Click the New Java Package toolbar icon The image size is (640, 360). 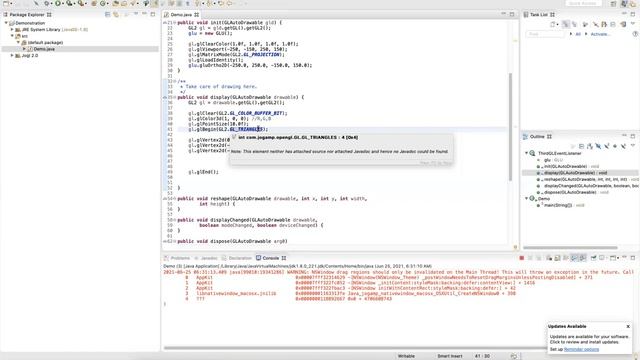(x=94, y=3)
